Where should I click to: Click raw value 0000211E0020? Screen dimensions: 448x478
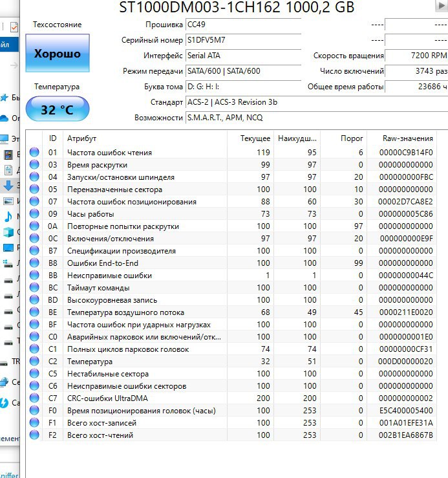406,312
